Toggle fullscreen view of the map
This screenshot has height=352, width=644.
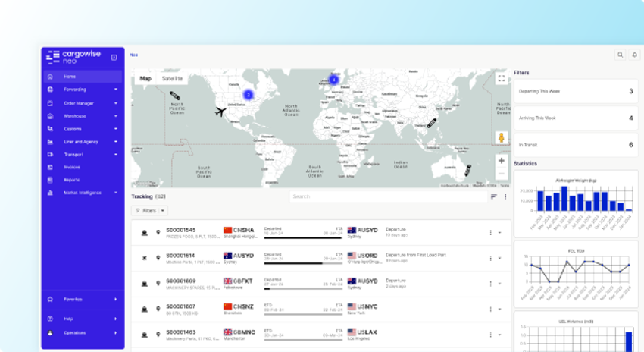pyautogui.click(x=501, y=78)
